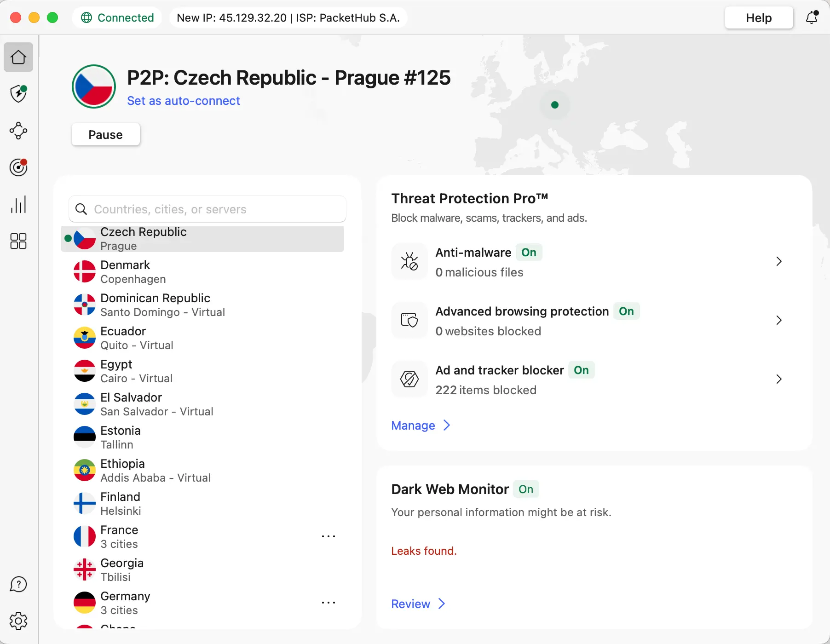View statistics via bar chart icon
The width and height of the screenshot is (830, 644).
(18, 204)
